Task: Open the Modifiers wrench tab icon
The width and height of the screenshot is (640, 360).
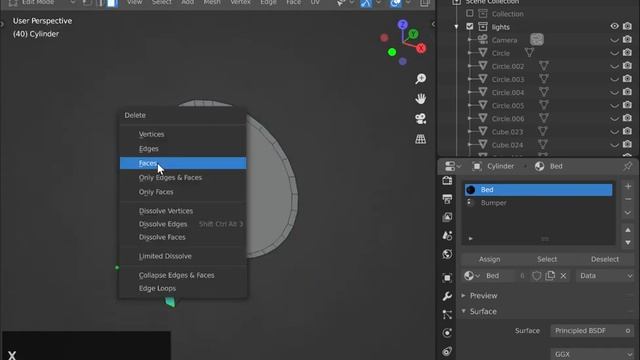Action: (x=447, y=296)
